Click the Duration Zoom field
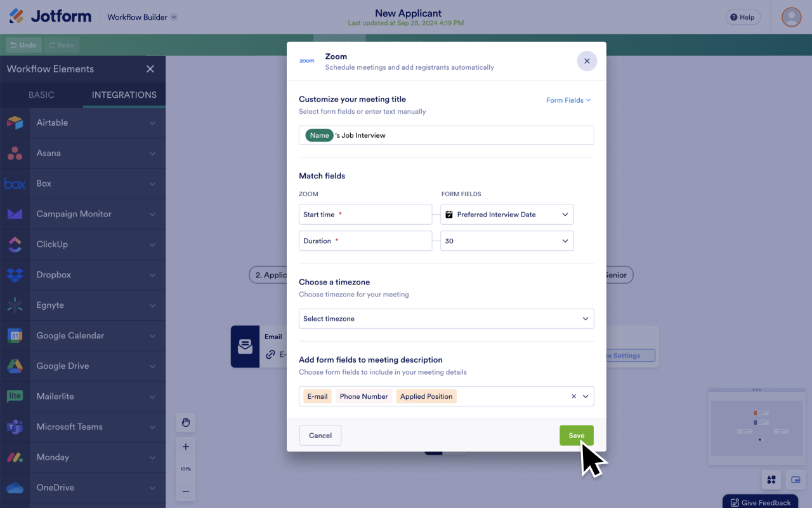The height and width of the screenshot is (508, 812). click(x=365, y=241)
